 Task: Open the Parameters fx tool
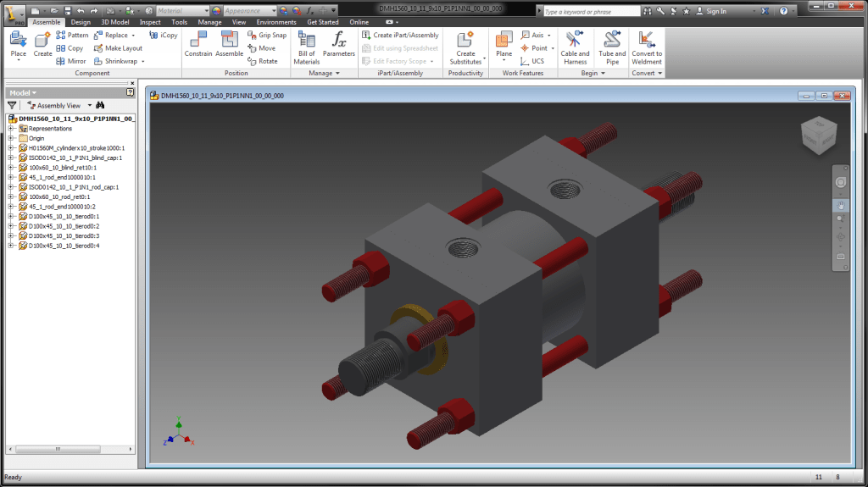pos(338,44)
